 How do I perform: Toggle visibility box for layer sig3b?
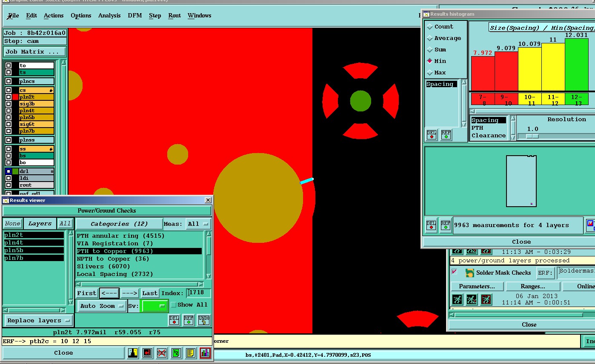coord(9,104)
